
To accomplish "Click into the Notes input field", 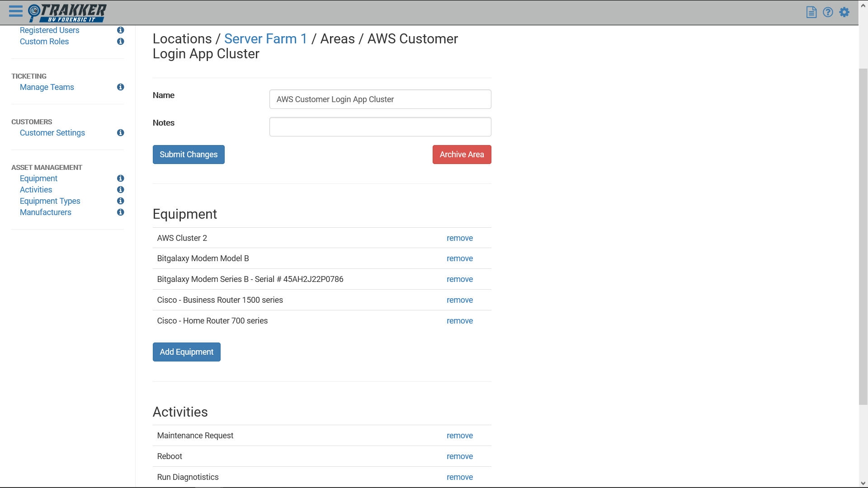I will point(380,127).
